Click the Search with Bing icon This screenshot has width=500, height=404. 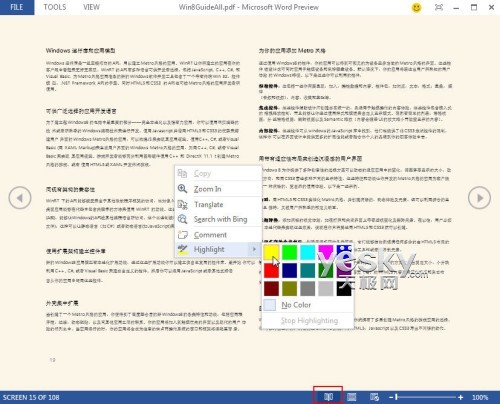coord(182,219)
